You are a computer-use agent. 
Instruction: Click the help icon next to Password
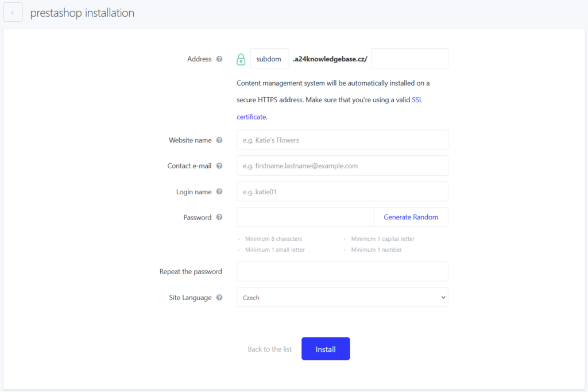click(x=219, y=217)
